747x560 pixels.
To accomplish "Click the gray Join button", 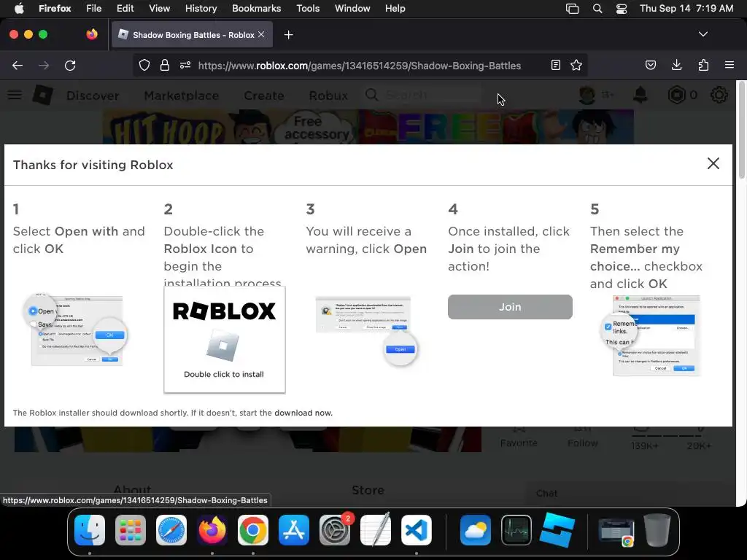I will point(510,307).
